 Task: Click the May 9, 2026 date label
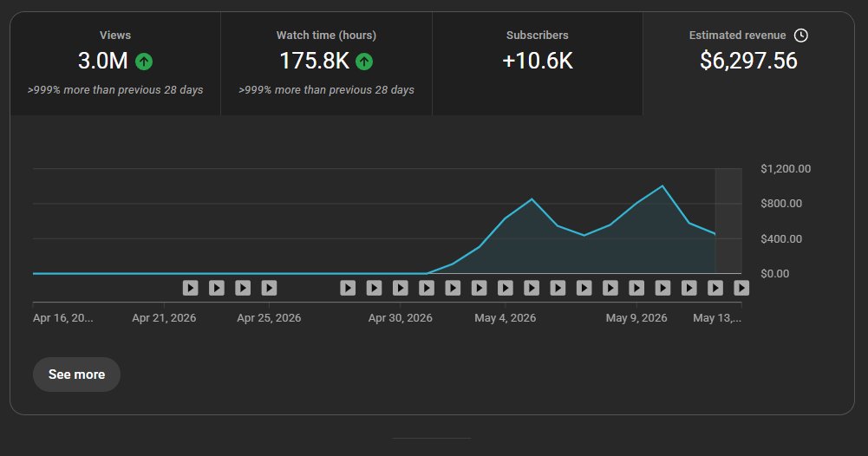coord(636,317)
